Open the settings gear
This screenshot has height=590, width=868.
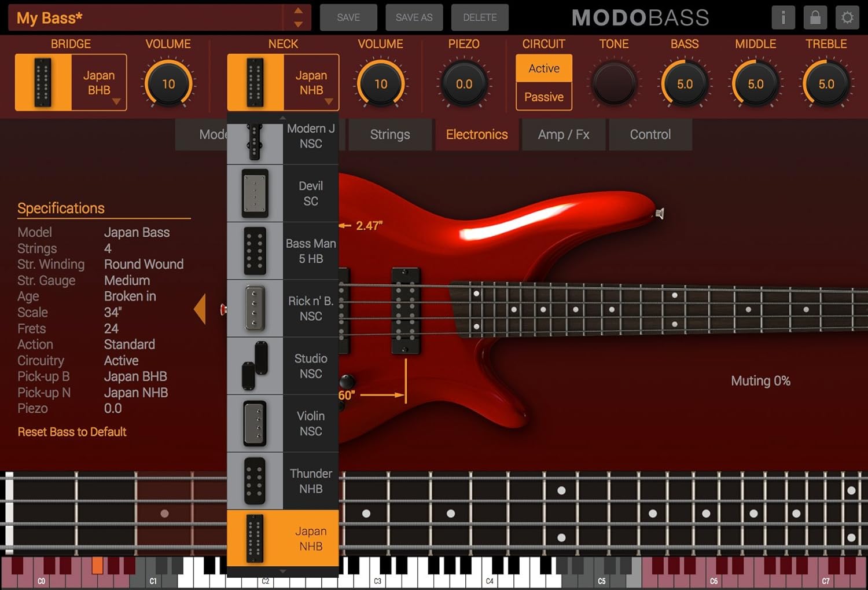847,17
